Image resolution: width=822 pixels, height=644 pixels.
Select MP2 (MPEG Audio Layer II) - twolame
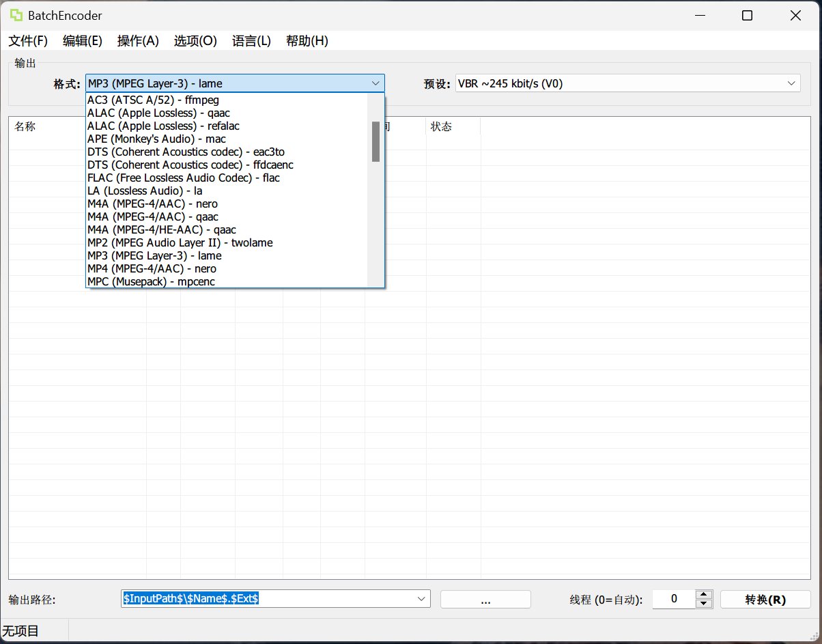pos(227,243)
